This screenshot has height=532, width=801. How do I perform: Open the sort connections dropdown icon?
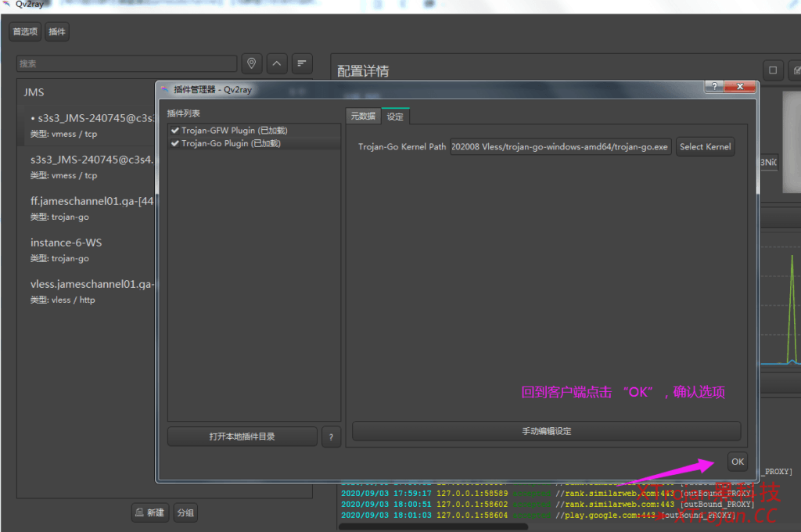(302, 63)
